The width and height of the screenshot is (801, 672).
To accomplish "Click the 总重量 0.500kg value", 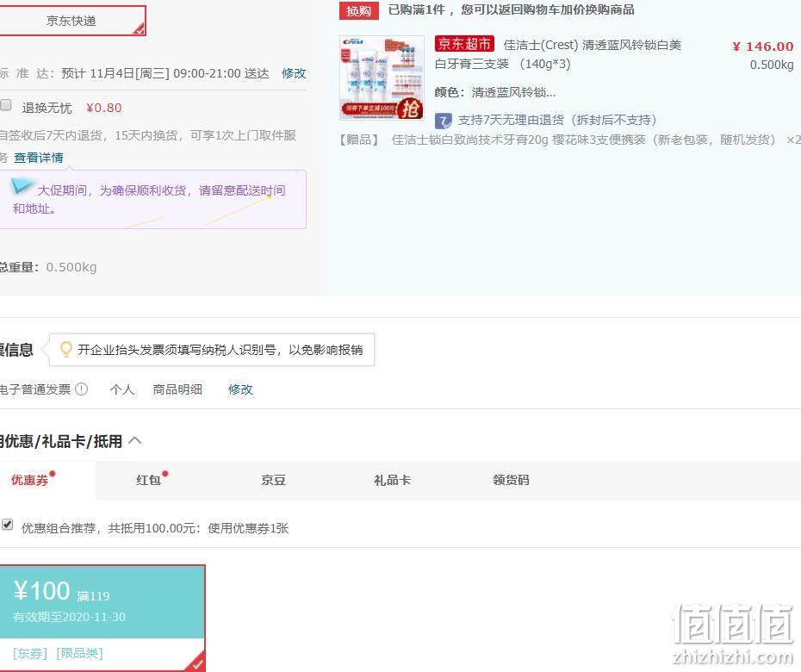I will (71, 267).
